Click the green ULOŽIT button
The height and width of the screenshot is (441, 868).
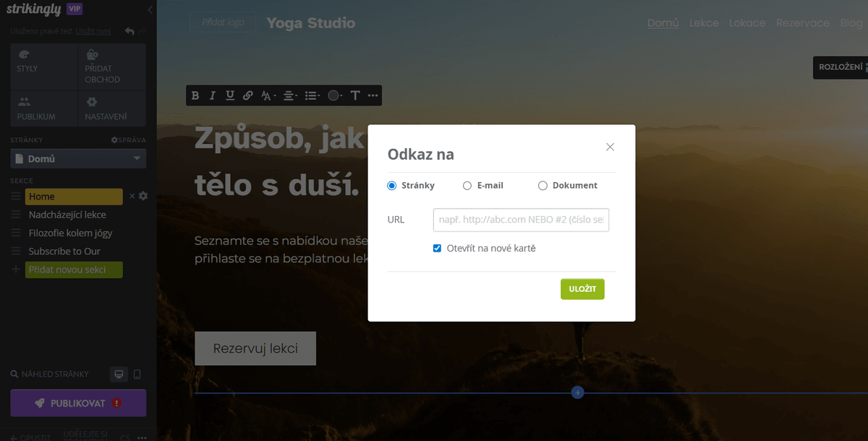pos(582,289)
